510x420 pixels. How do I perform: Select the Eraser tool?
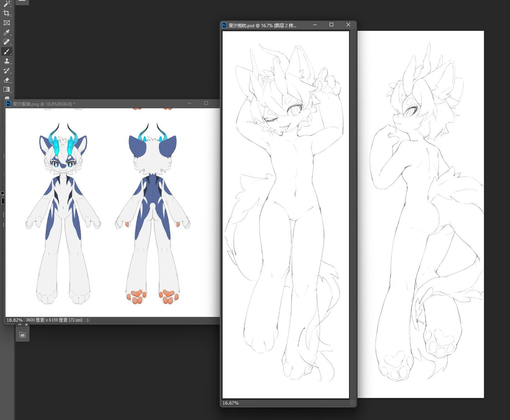[x=7, y=80]
